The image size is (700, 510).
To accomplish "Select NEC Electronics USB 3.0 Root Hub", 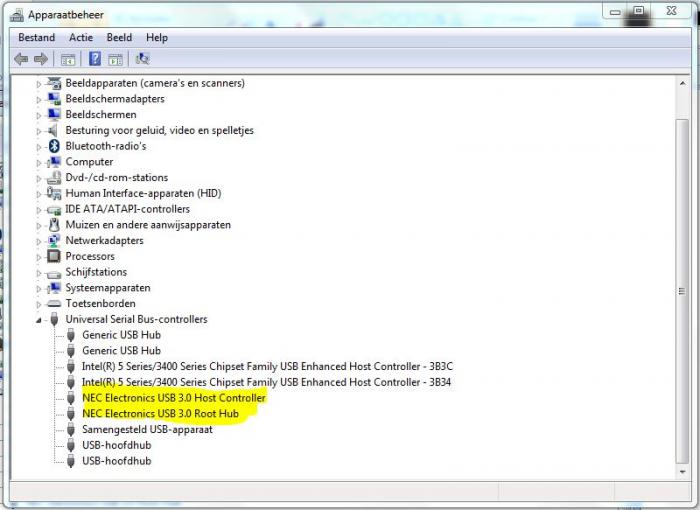I will pyautogui.click(x=160, y=414).
